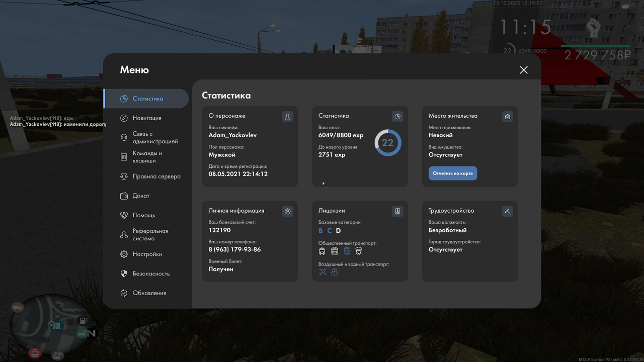Select the Навигация compass icon in sidebar
644x362 pixels.
click(123, 118)
